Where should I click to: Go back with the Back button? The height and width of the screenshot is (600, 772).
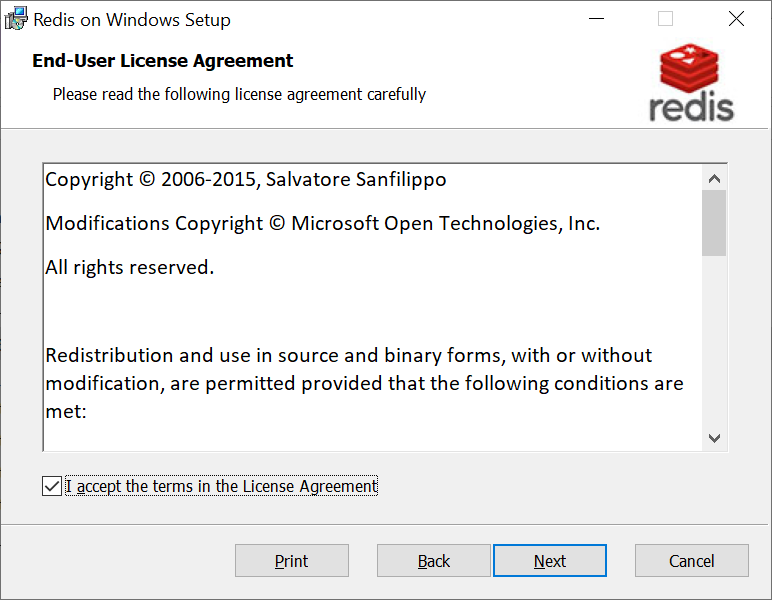(434, 561)
